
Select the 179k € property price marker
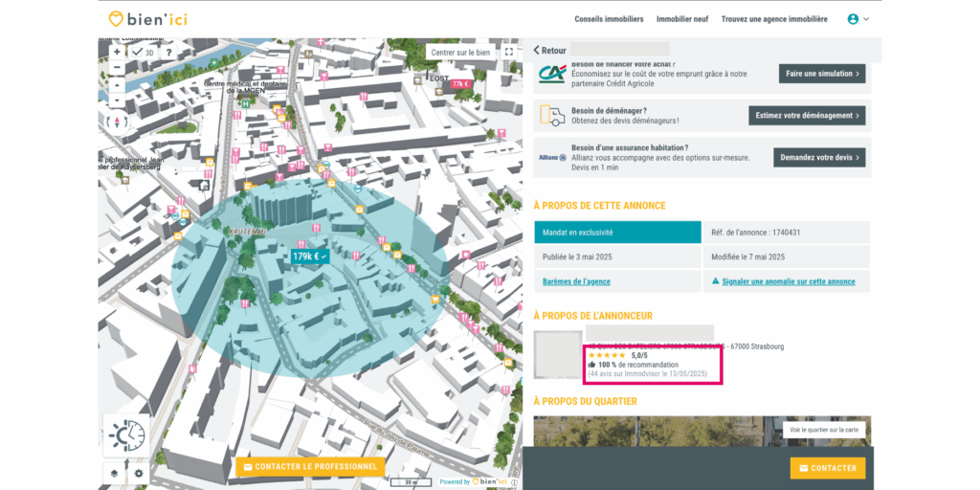coord(310,256)
